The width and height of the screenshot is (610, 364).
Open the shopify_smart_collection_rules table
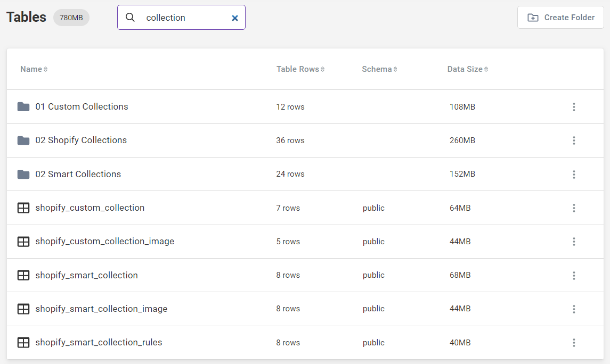click(99, 342)
